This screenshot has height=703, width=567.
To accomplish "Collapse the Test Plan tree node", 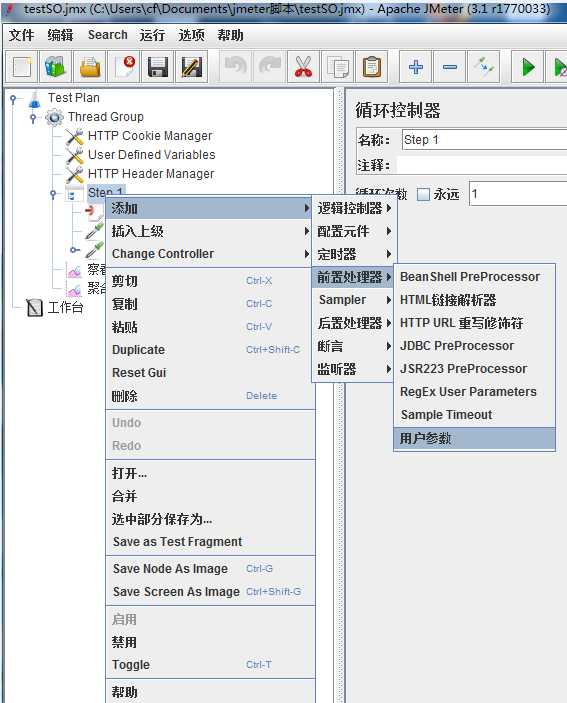I will pos(13,99).
